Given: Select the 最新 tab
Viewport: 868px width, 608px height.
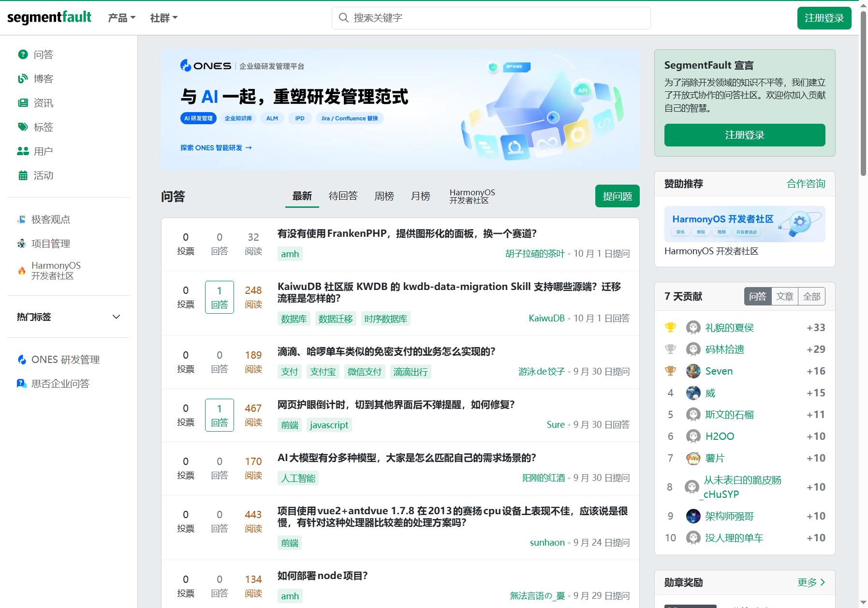Looking at the screenshot, I should tap(302, 196).
